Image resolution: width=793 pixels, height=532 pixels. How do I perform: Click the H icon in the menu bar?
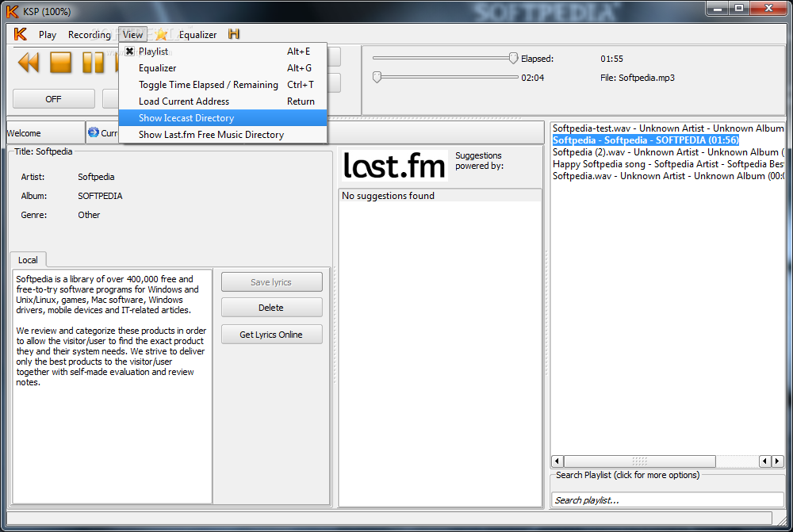point(234,34)
